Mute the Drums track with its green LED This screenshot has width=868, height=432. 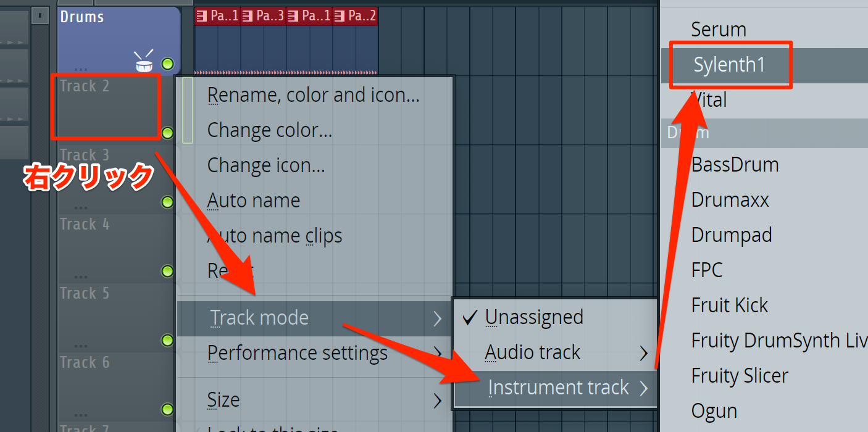(x=167, y=64)
